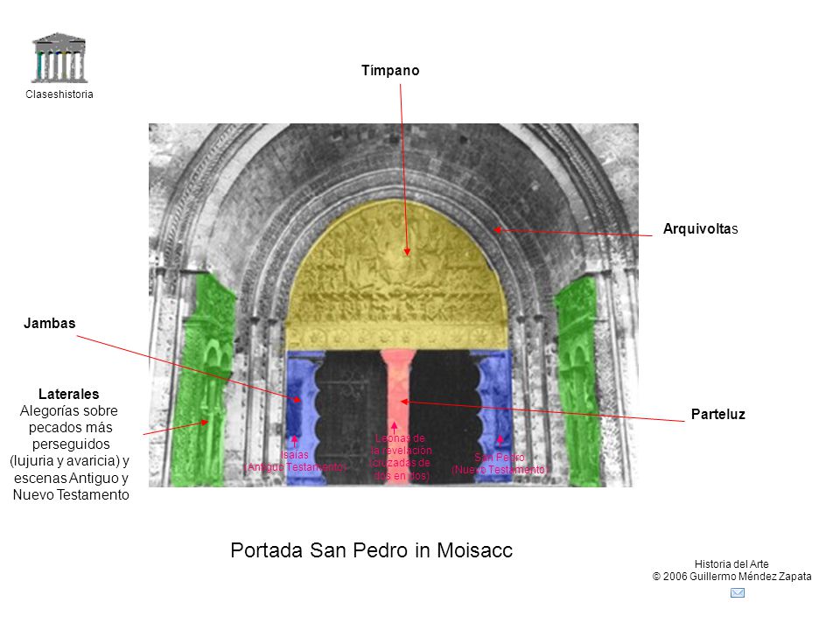Click the red highlighted central trumeau column
The height and width of the screenshot is (630, 840).
point(398,415)
